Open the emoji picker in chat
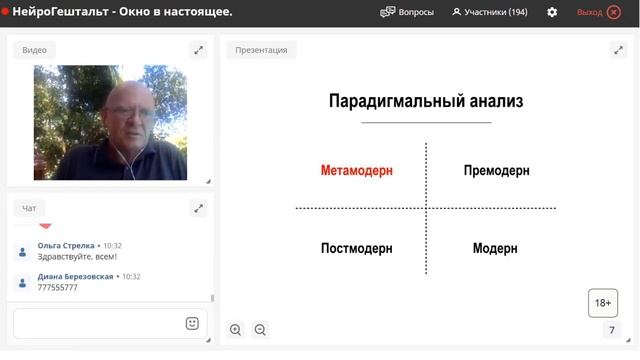This screenshot has height=360, width=640. click(192, 323)
